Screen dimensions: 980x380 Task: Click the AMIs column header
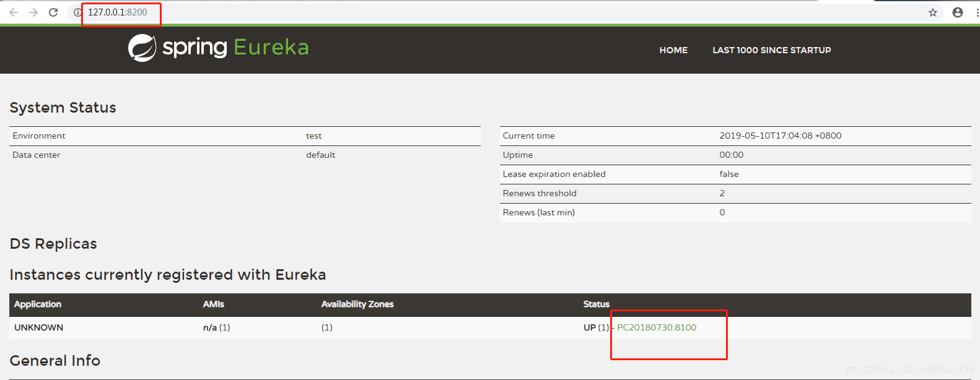pos(214,304)
